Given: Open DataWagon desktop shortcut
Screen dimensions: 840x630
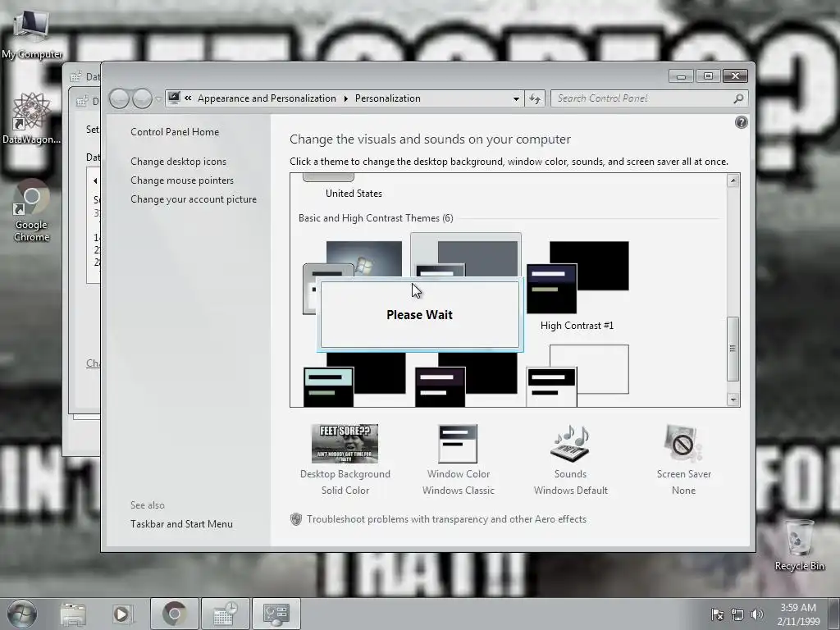Looking at the screenshot, I should (x=32, y=118).
